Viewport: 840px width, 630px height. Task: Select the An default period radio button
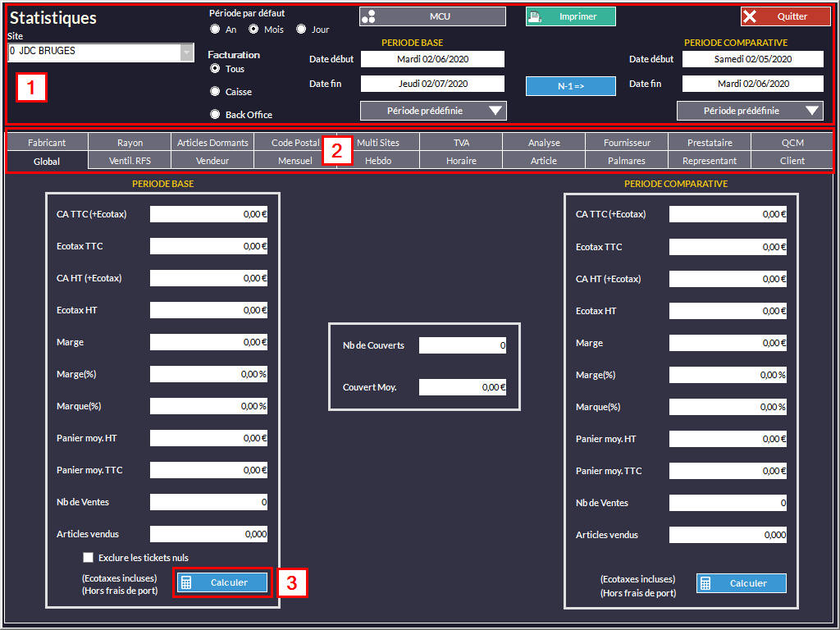215,30
